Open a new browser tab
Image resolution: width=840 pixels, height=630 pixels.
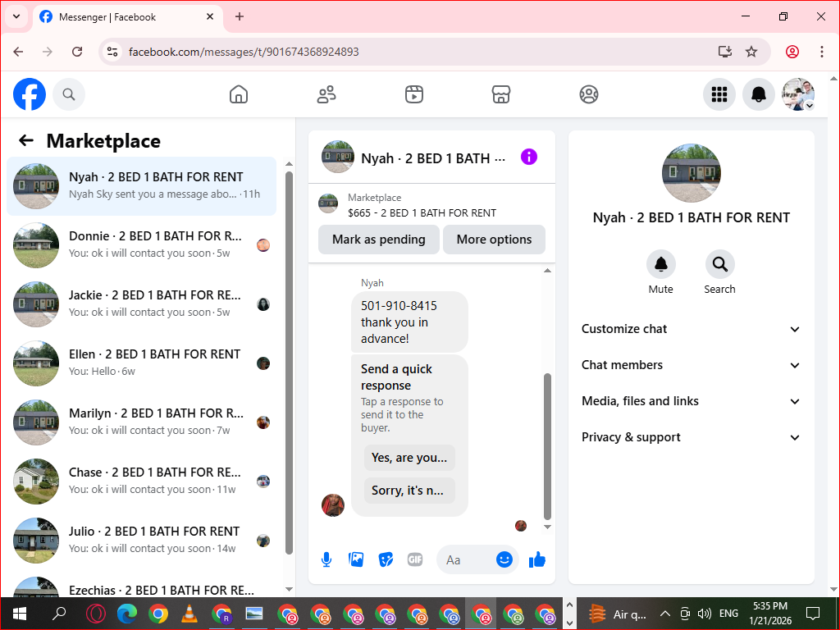(240, 16)
